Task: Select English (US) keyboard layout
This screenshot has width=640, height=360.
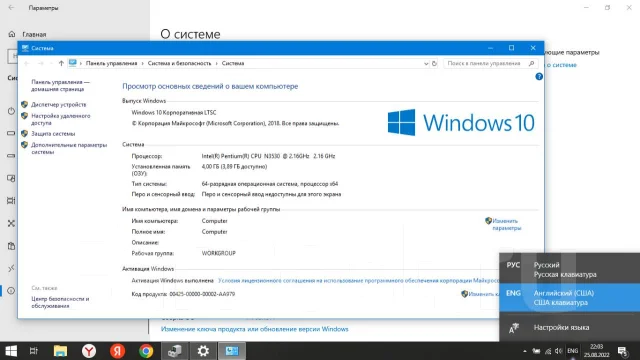Action: pos(569,298)
